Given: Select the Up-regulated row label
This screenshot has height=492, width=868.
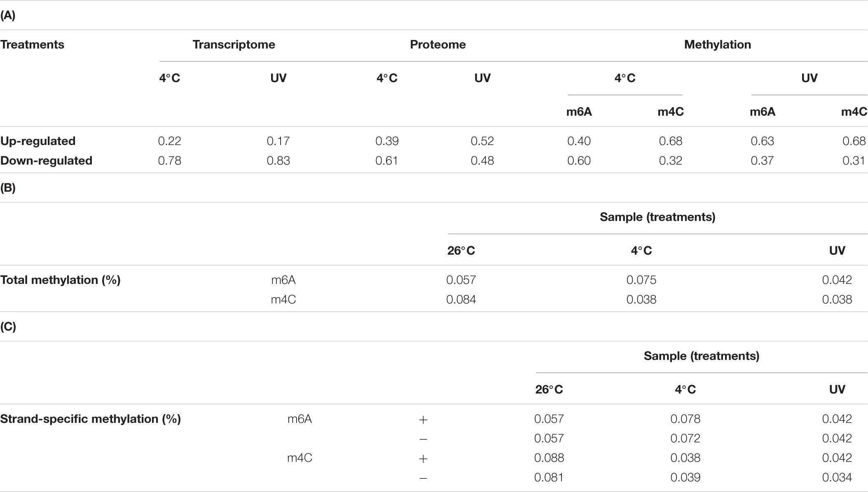Looking at the screenshot, I should point(38,141).
